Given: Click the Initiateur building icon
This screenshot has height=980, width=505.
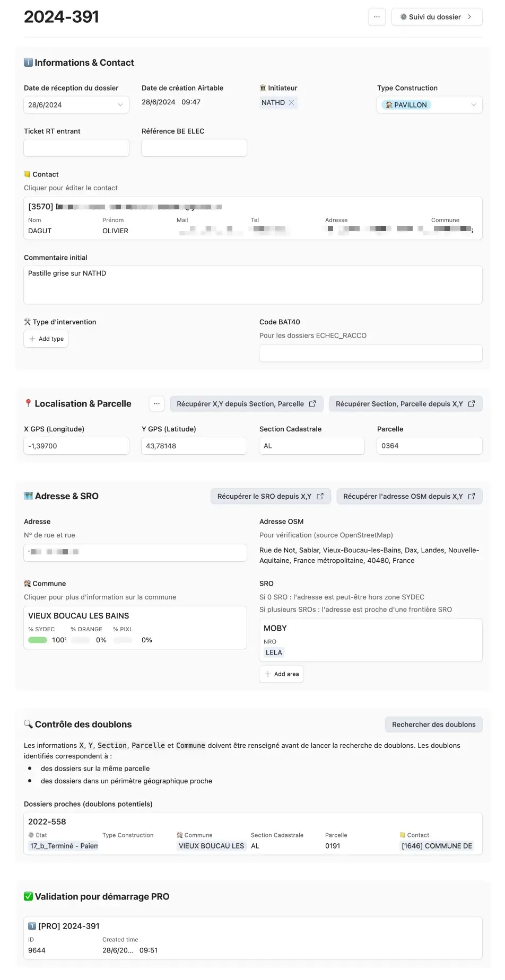Looking at the screenshot, I should coord(263,88).
